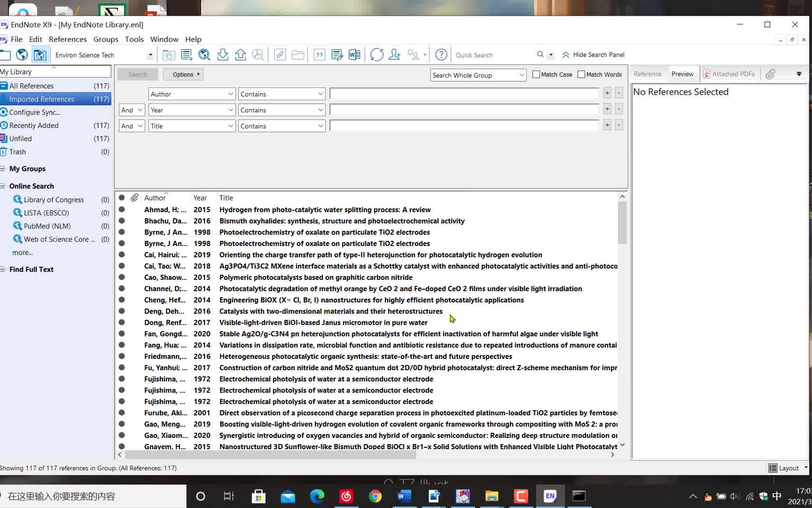The width and height of the screenshot is (812, 508).
Task: Click the Export (up arrow) toolbar icon
Action: coord(241,55)
